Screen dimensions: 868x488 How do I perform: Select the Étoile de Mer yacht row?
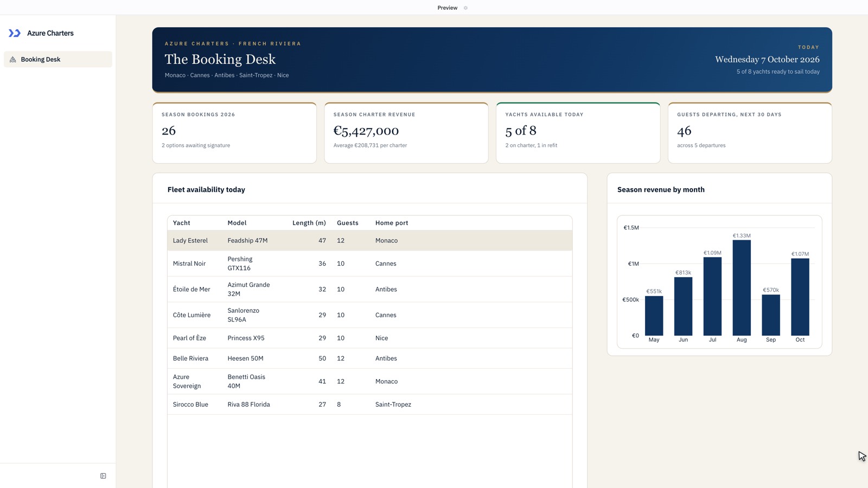point(370,289)
